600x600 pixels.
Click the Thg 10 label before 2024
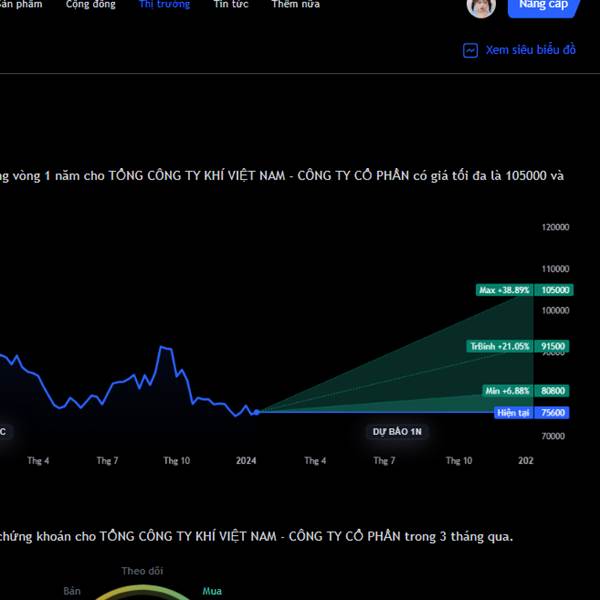(176, 460)
